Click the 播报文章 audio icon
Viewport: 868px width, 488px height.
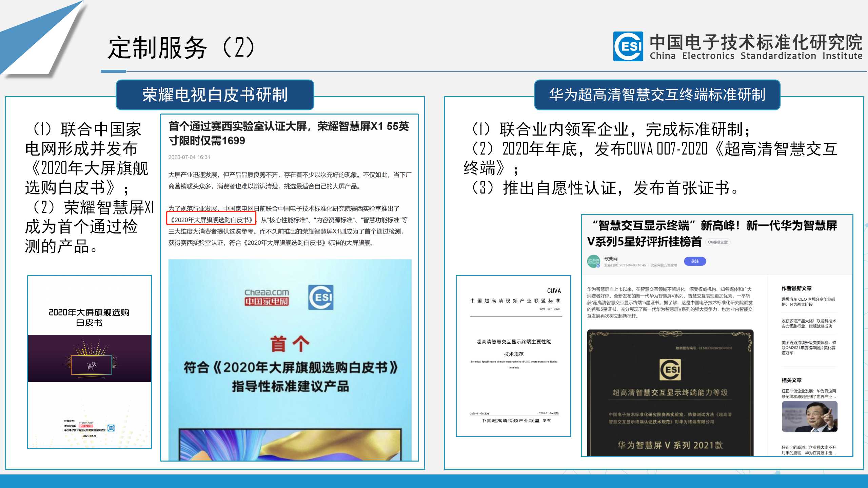point(718,242)
